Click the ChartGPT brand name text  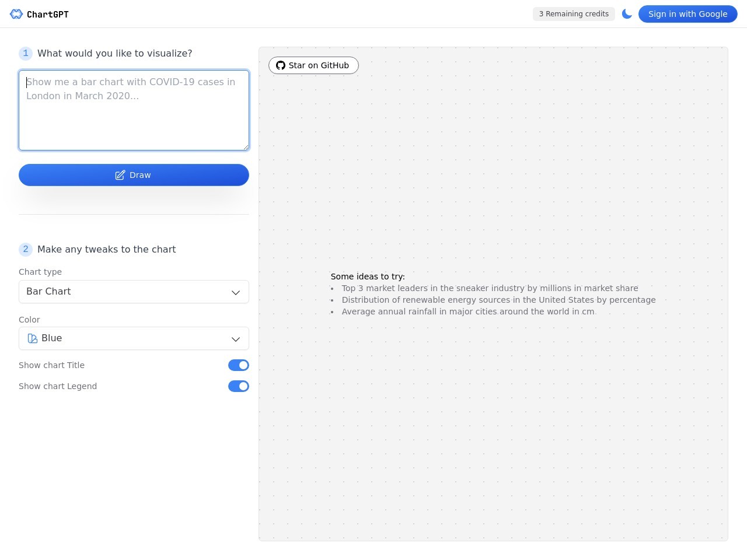point(48,14)
